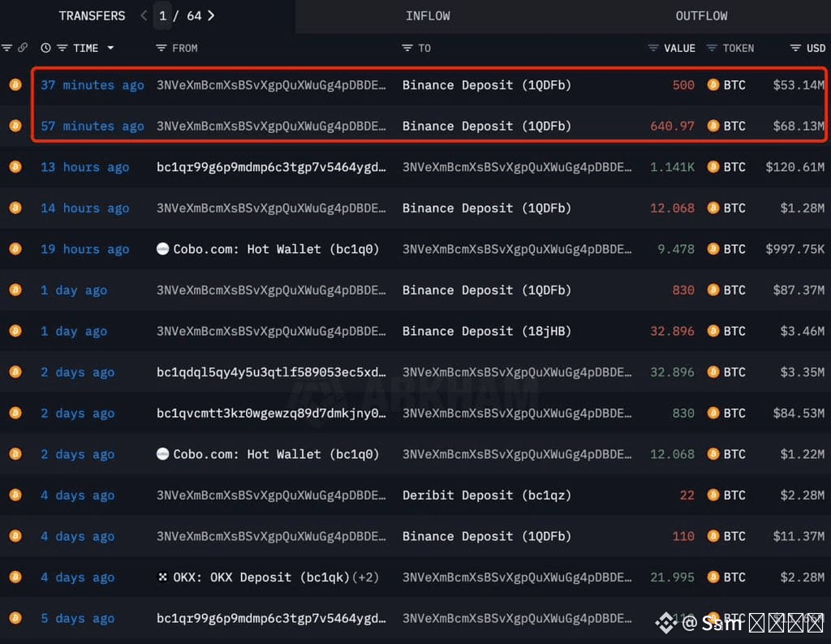Switch to the OUTFLOW tab
The image size is (831, 644).
[701, 16]
